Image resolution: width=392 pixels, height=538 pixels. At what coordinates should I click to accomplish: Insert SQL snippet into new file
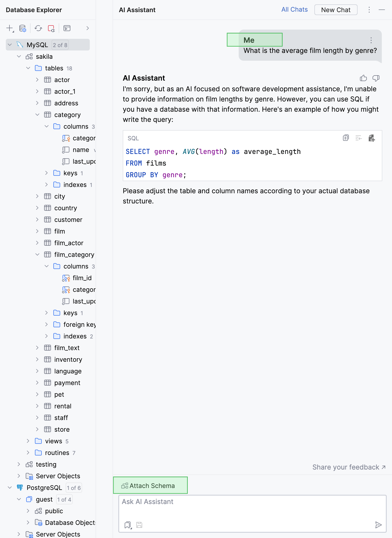371,138
